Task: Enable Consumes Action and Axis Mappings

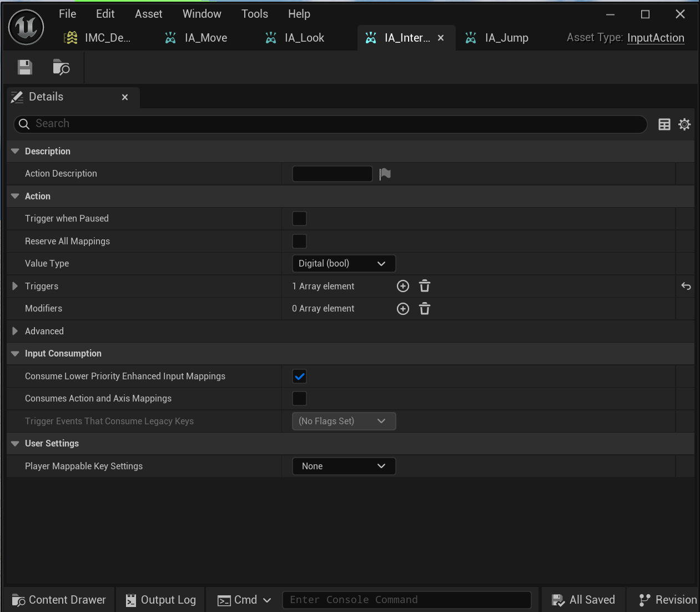Action: (299, 399)
